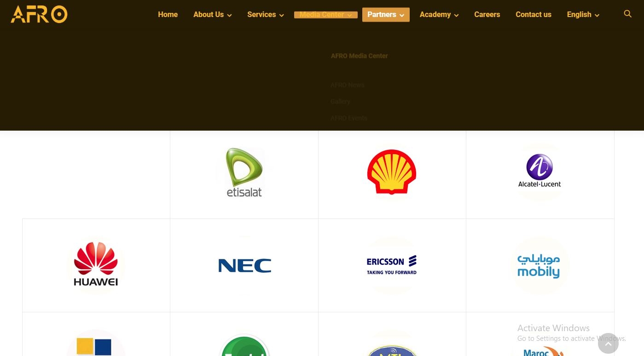Image resolution: width=644 pixels, height=356 pixels.
Task: Click the AFRO logo in header
Action: [39, 14]
